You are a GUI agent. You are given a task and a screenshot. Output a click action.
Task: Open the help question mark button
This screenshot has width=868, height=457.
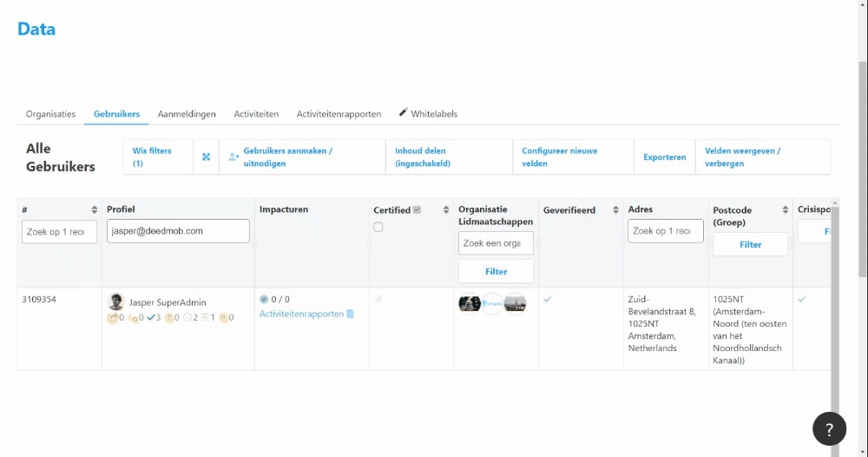[829, 428]
